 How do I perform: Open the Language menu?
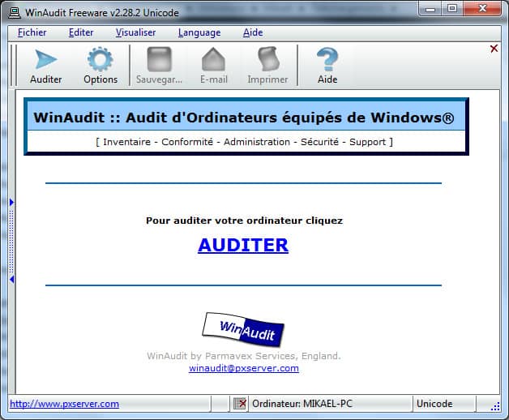tap(199, 32)
